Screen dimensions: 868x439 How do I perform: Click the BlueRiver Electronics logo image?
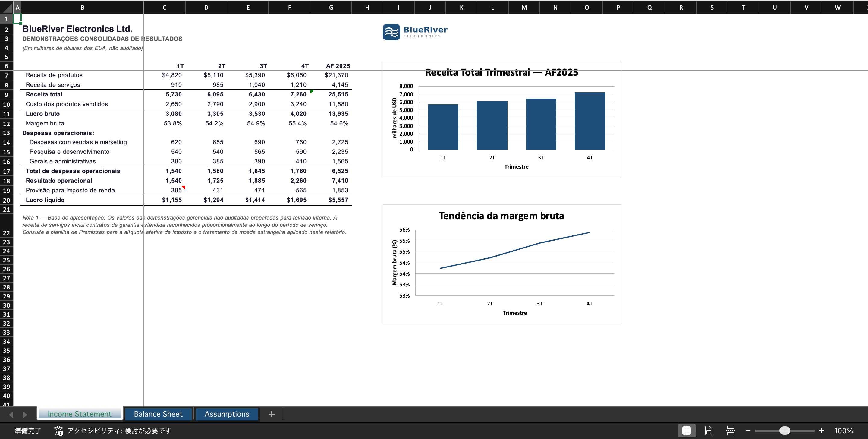pos(415,32)
